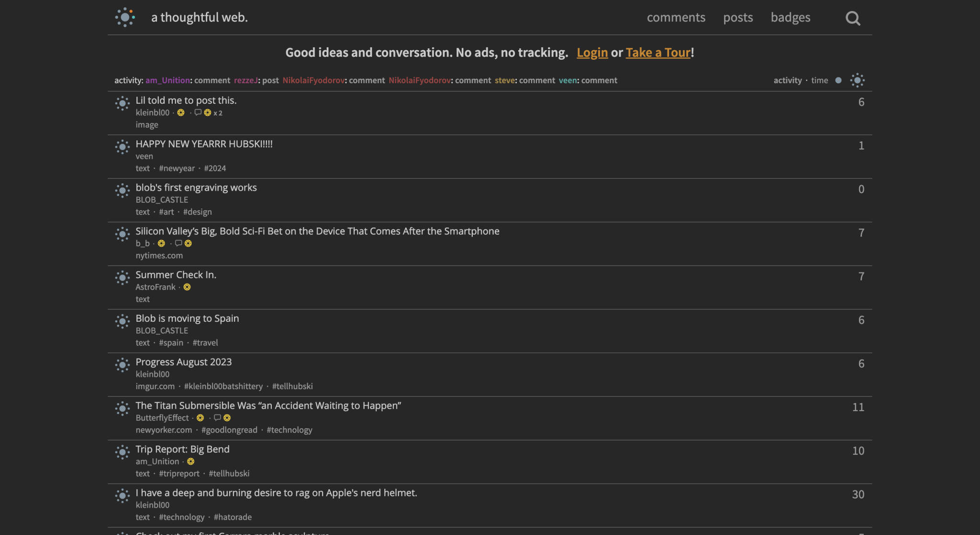Click the badge icon next to b_b's username
Screen dimensions: 980x535
point(161,244)
